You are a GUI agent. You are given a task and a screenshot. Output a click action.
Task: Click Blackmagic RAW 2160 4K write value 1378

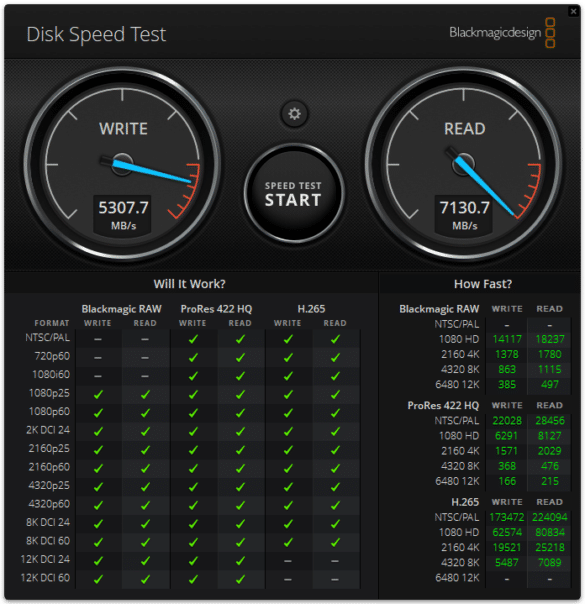pos(507,354)
